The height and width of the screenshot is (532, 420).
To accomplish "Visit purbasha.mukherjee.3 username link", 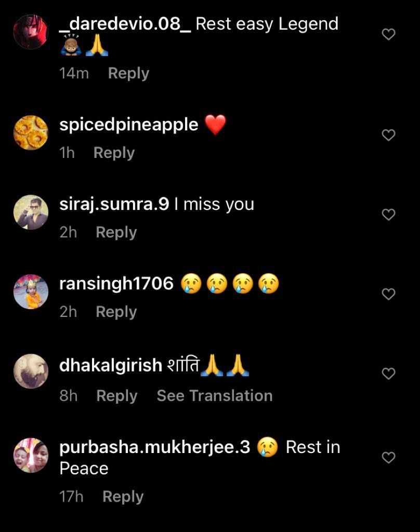I will click(x=155, y=447).
